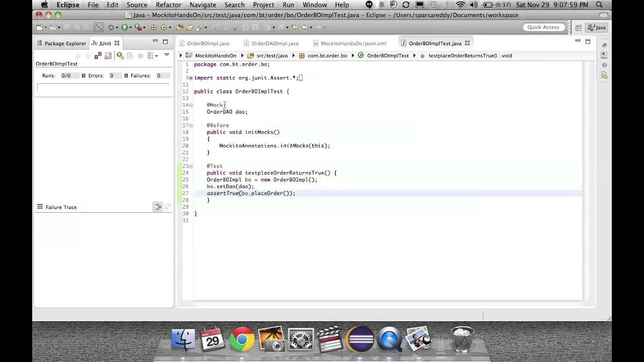Click the Quick Access search field
Image resolution: width=644 pixels, height=362 pixels.
pyautogui.click(x=543, y=27)
